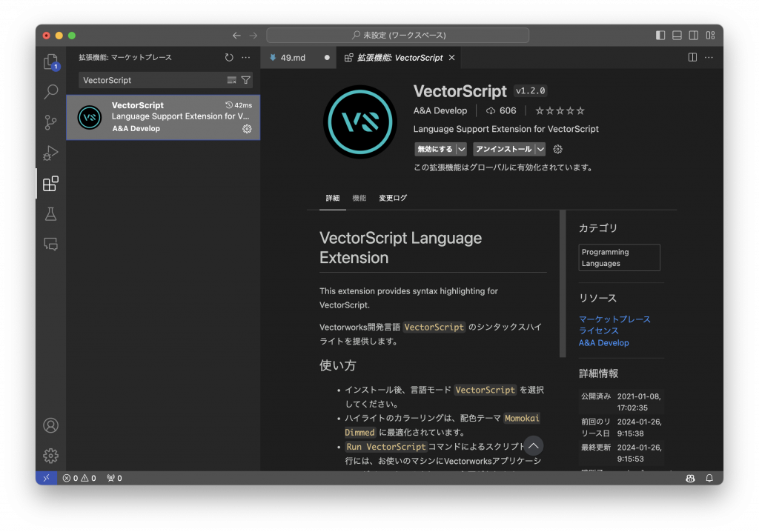Screen dimensions: 759x532
Task: Open GitHub Copilot from the status bar
Action: (x=690, y=478)
